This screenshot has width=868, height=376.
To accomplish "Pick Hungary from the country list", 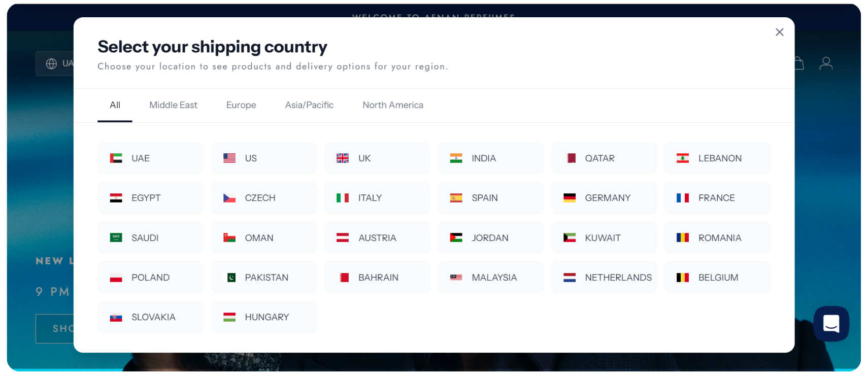I will coord(264,317).
